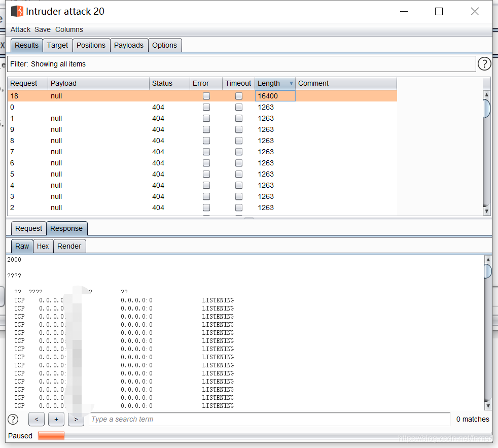Toggle Error checkbox for request 7

(x=206, y=152)
